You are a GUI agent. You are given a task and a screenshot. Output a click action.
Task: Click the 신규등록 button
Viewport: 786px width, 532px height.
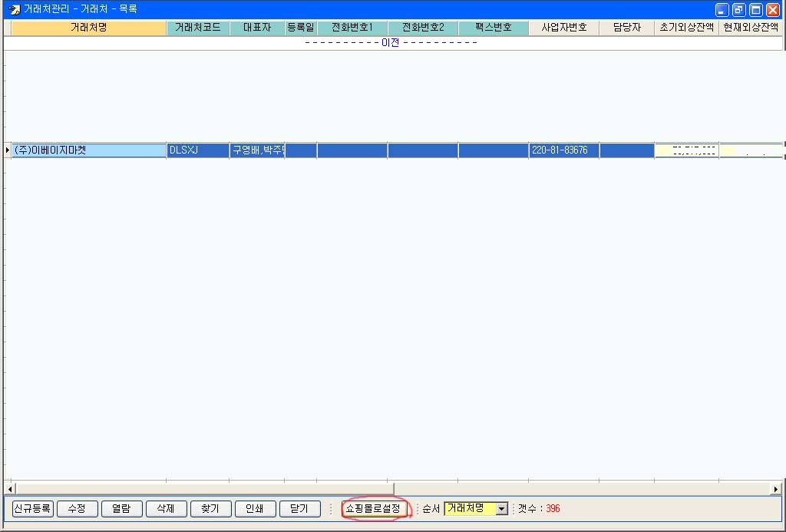(x=33, y=509)
